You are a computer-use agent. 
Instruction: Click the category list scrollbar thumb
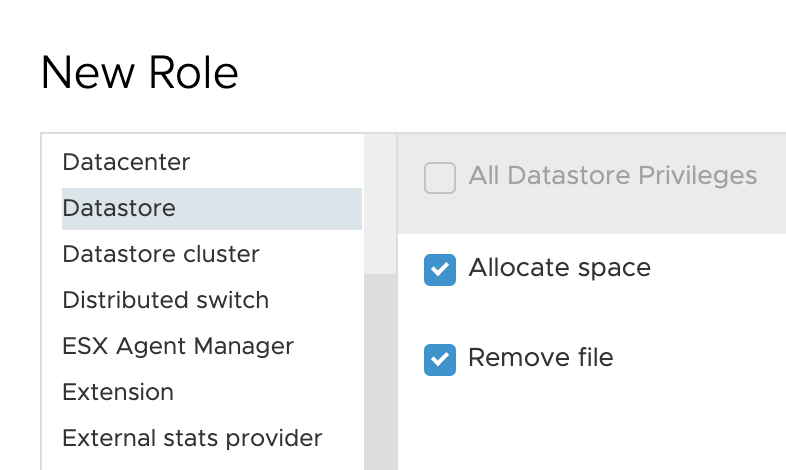tap(380, 204)
